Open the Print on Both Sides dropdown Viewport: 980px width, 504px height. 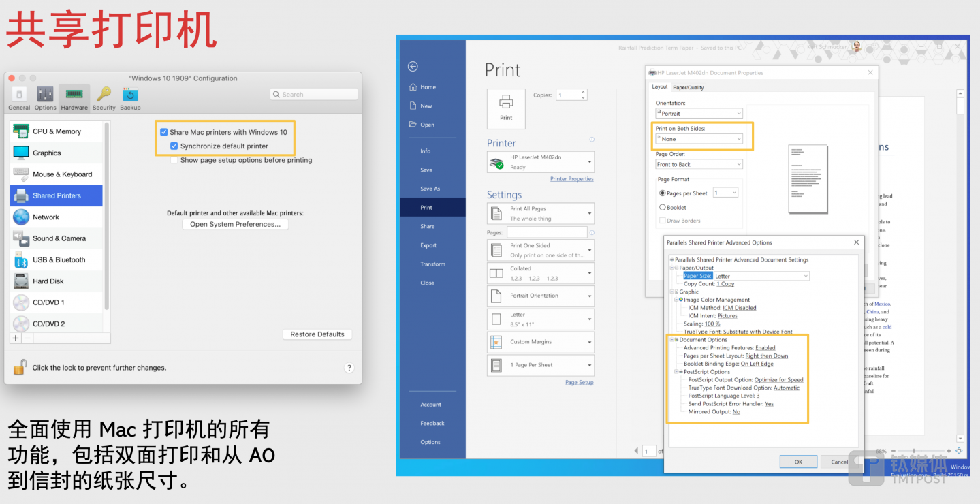[699, 139]
